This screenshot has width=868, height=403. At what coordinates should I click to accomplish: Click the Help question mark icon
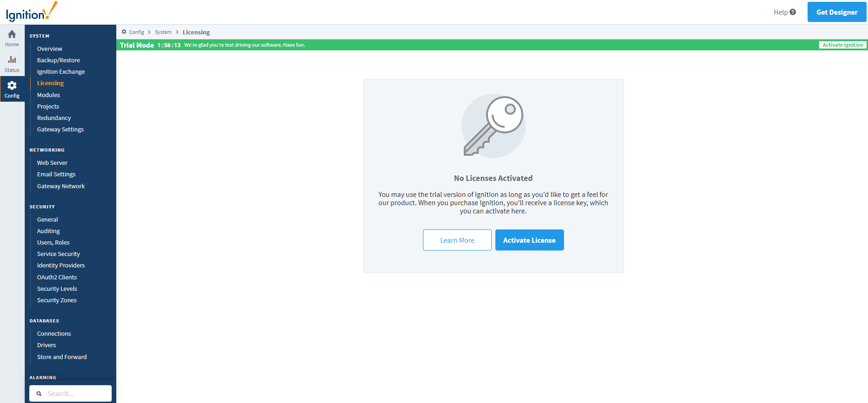[x=792, y=12]
